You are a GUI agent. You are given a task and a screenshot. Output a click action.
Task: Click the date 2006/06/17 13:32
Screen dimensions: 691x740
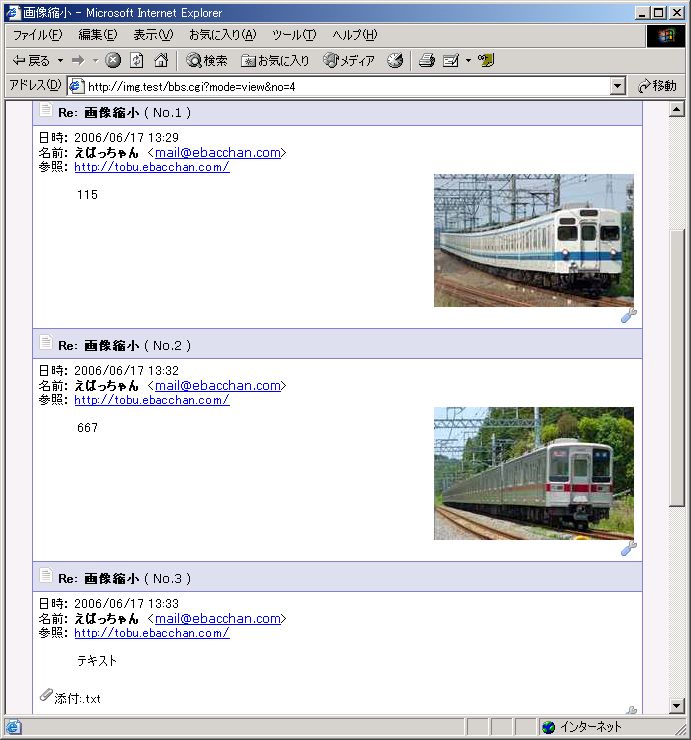click(x=126, y=371)
